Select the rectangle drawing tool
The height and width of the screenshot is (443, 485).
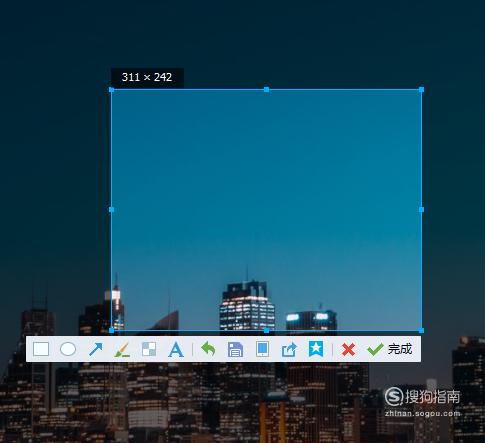coord(41,349)
